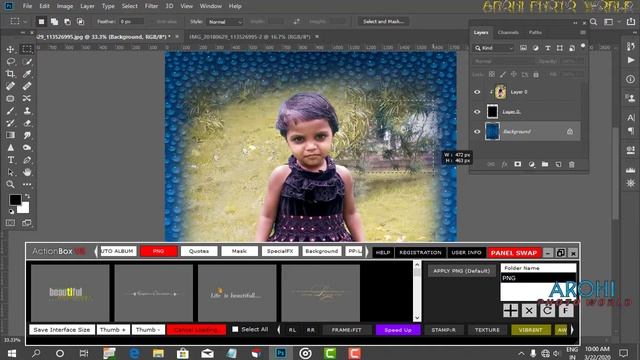
Task: Select the Pen tool
Action: [27, 160]
